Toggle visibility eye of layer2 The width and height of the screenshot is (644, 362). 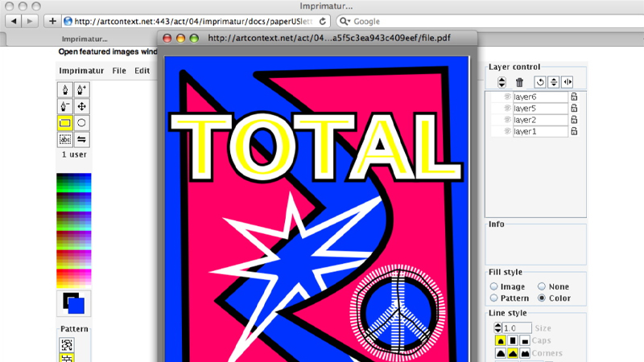point(507,120)
